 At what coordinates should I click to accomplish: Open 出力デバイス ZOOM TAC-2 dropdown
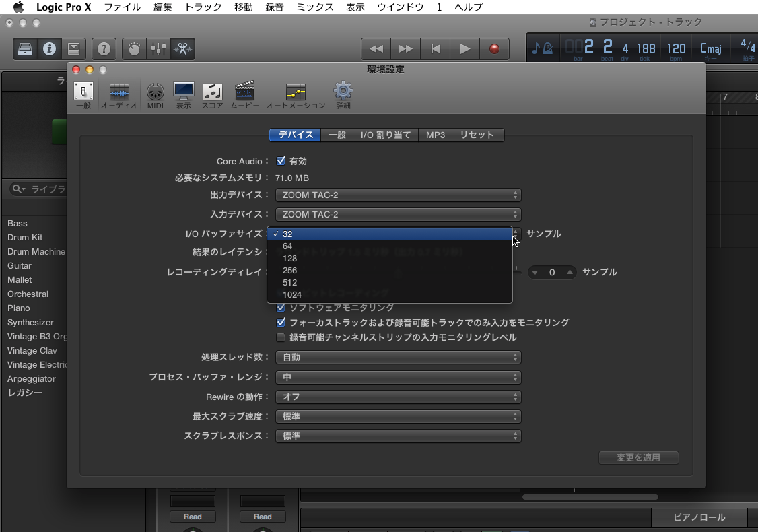click(x=399, y=195)
